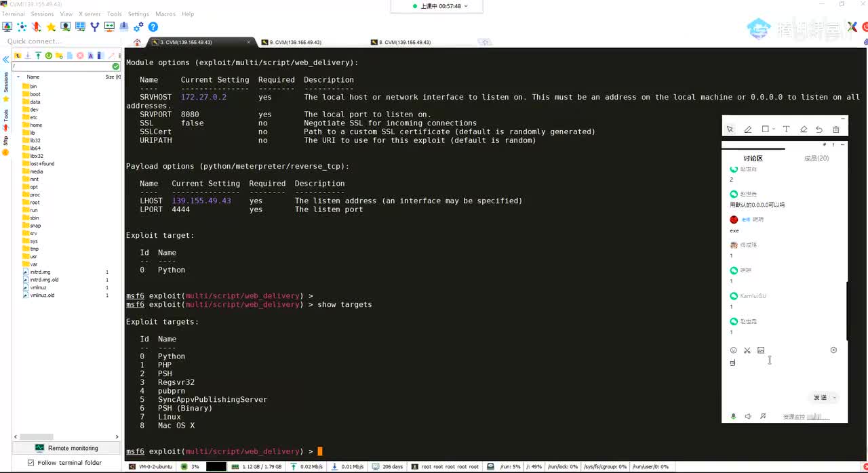Screen dimensions: 868x473
Task: Click the 206 days uptime status
Action: [387, 467]
